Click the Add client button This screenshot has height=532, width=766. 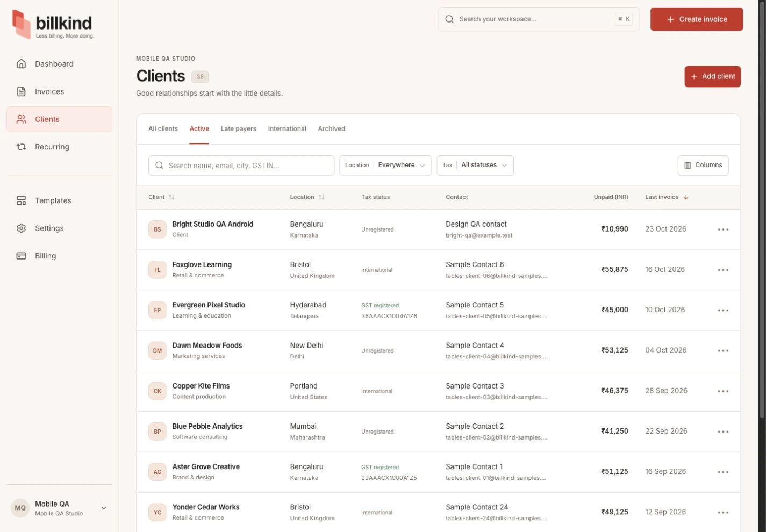713,76
